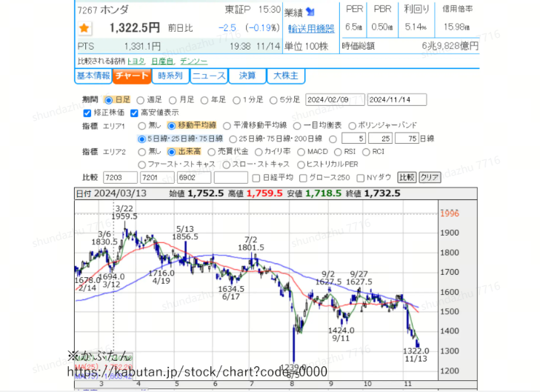Switch to the 時系列 tab
Viewport: 540px width, 392px height.
[170, 76]
